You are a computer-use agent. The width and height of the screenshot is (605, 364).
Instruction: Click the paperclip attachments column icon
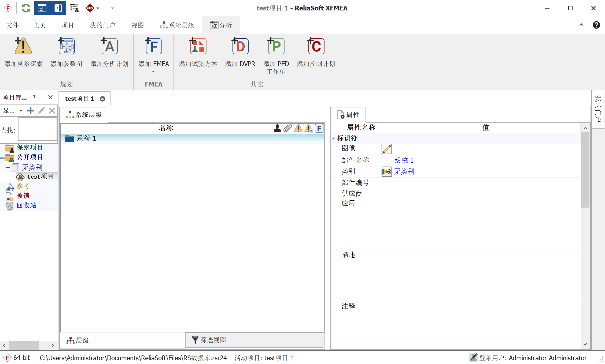[x=287, y=128]
